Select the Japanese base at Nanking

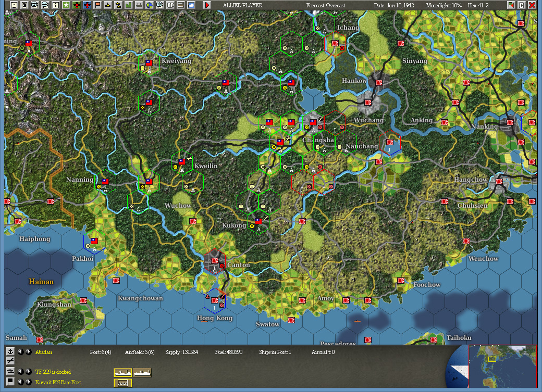510,122
